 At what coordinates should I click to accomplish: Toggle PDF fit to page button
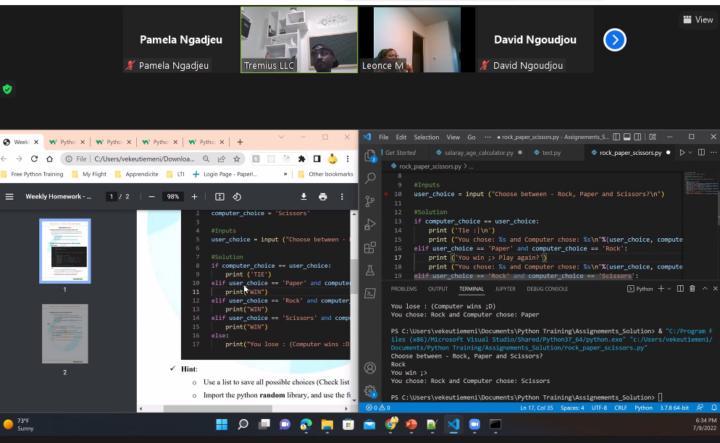coord(219,197)
